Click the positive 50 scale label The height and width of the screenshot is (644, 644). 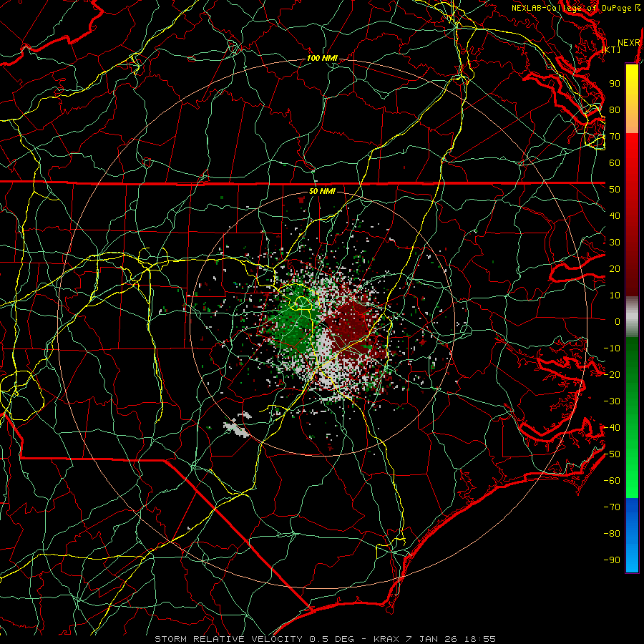[615, 190]
